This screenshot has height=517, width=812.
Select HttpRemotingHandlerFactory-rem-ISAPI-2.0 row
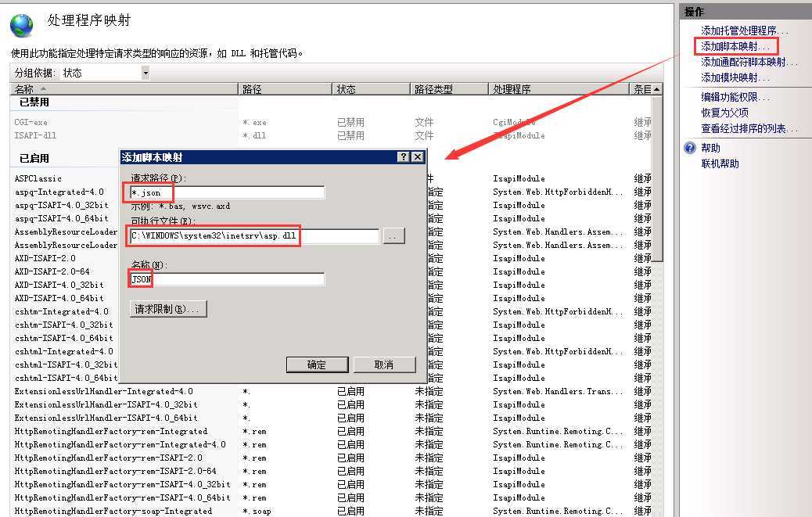point(332,458)
